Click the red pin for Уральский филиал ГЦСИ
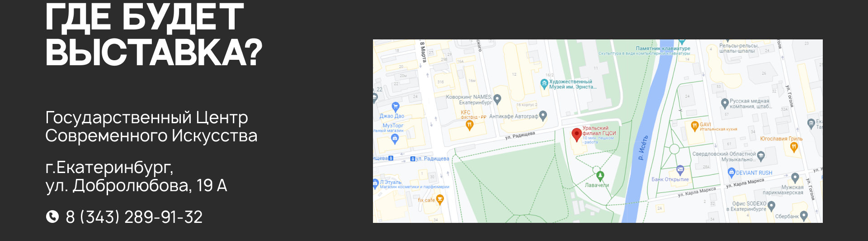 click(576, 135)
